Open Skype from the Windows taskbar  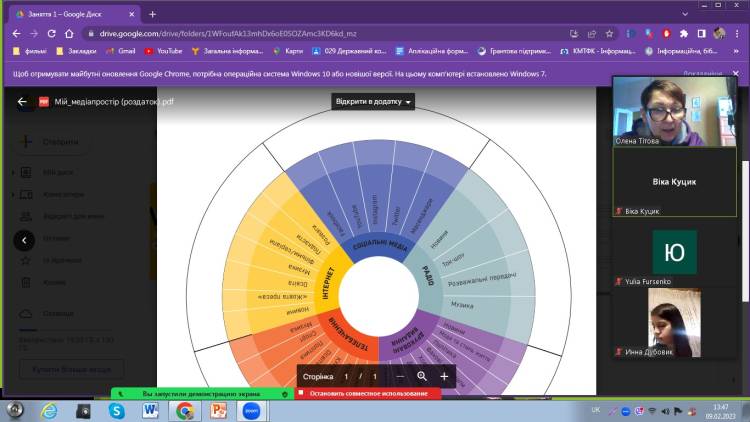pyautogui.click(x=117, y=410)
